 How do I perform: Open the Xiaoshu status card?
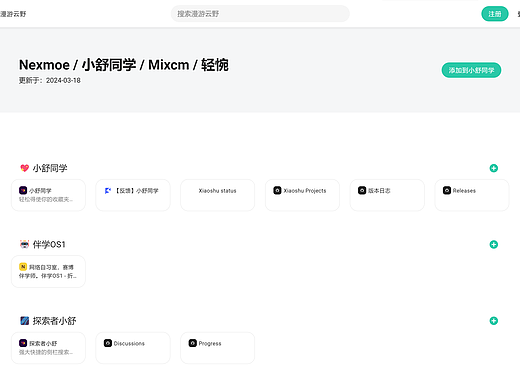click(x=218, y=195)
